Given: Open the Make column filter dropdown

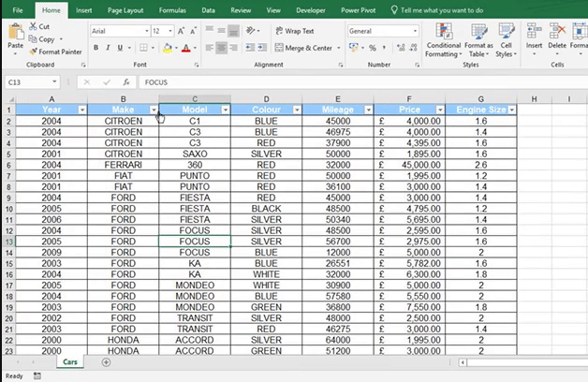Looking at the screenshot, I should pyautogui.click(x=153, y=110).
